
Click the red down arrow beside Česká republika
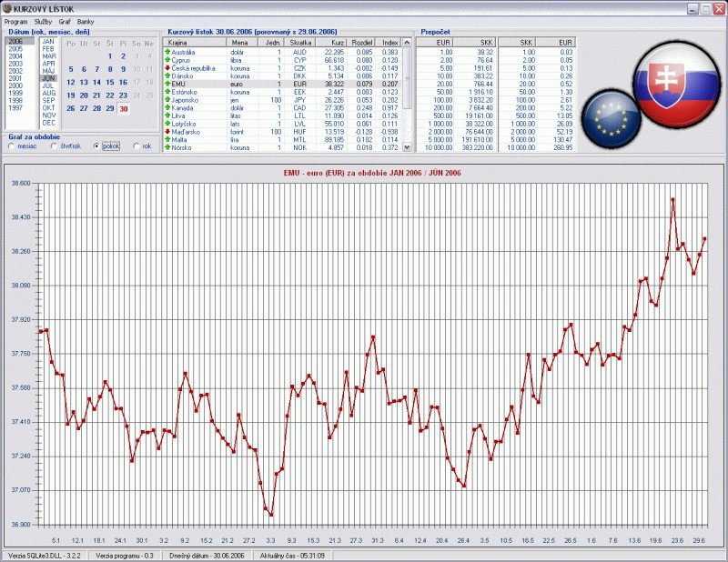pyautogui.click(x=167, y=68)
